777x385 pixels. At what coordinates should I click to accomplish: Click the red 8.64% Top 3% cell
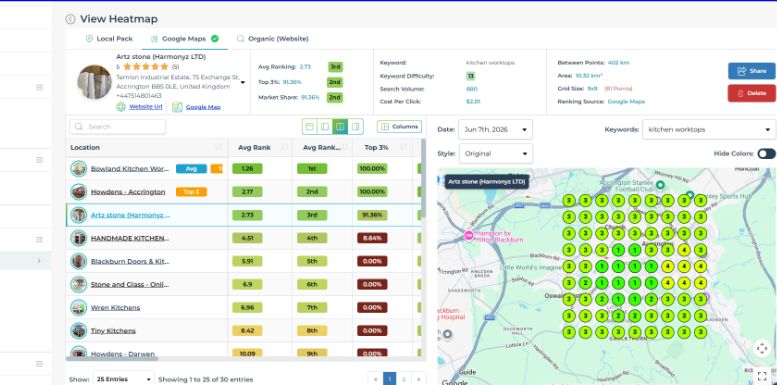(x=372, y=238)
